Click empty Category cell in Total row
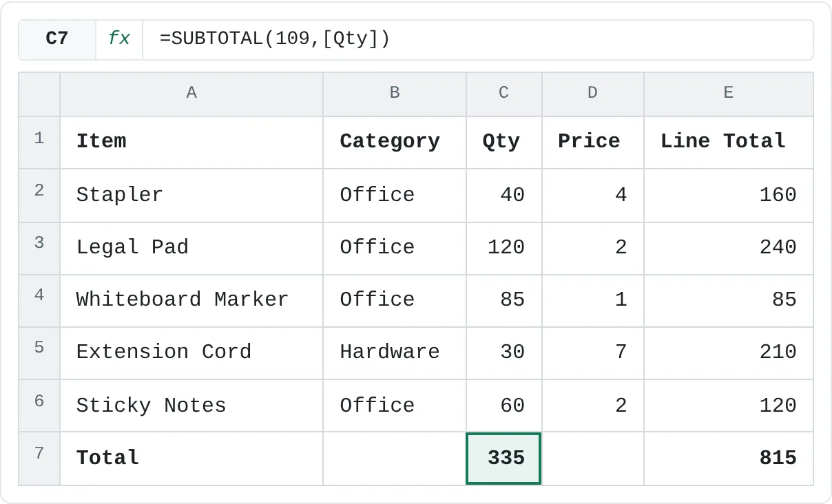This screenshot has height=504, width=832. coord(395,459)
